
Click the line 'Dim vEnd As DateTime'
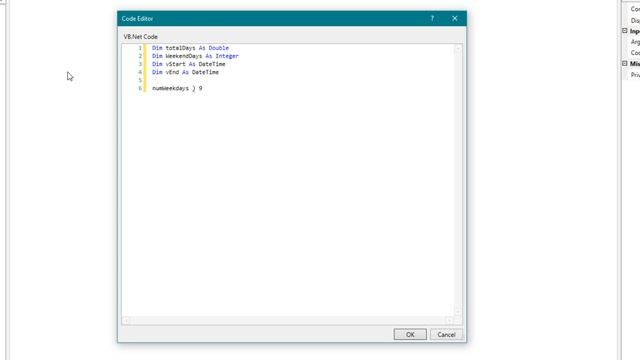[x=185, y=72]
